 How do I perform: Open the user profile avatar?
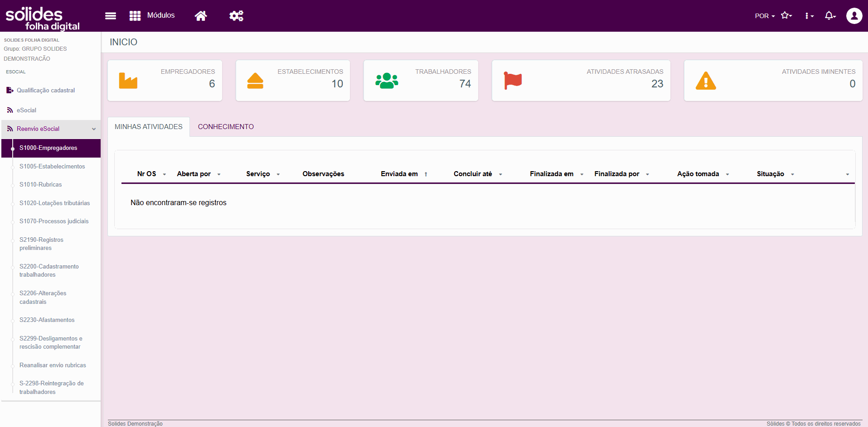coord(854,16)
